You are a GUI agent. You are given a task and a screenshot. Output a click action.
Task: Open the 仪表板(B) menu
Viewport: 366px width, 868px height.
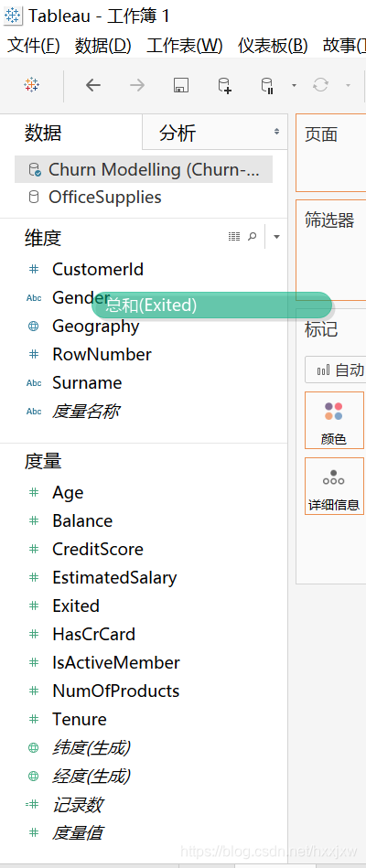tap(273, 46)
